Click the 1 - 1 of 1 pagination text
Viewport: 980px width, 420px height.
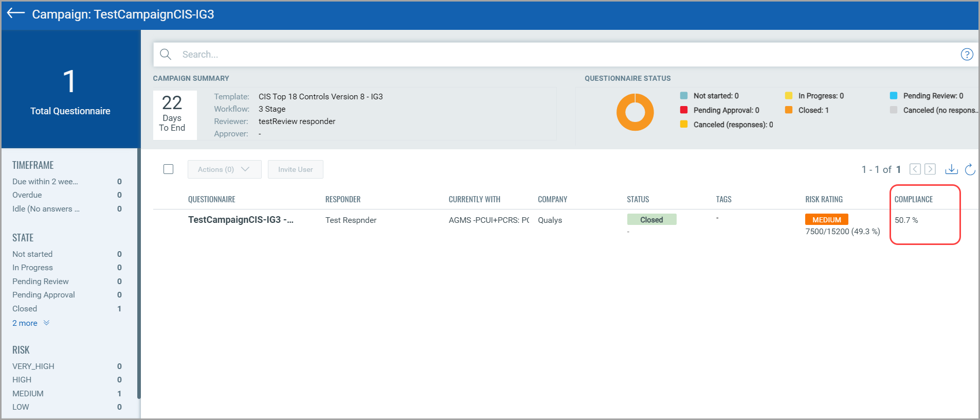click(881, 169)
